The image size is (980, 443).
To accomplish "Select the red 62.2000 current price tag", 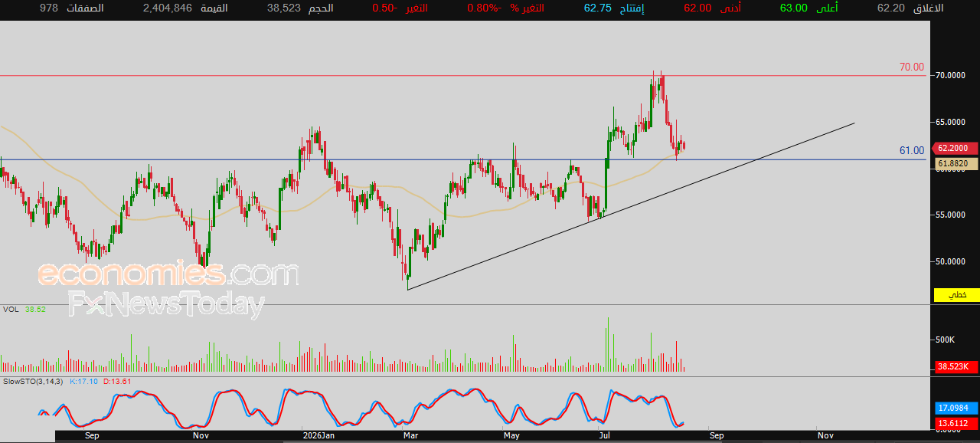I will [956, 149].
